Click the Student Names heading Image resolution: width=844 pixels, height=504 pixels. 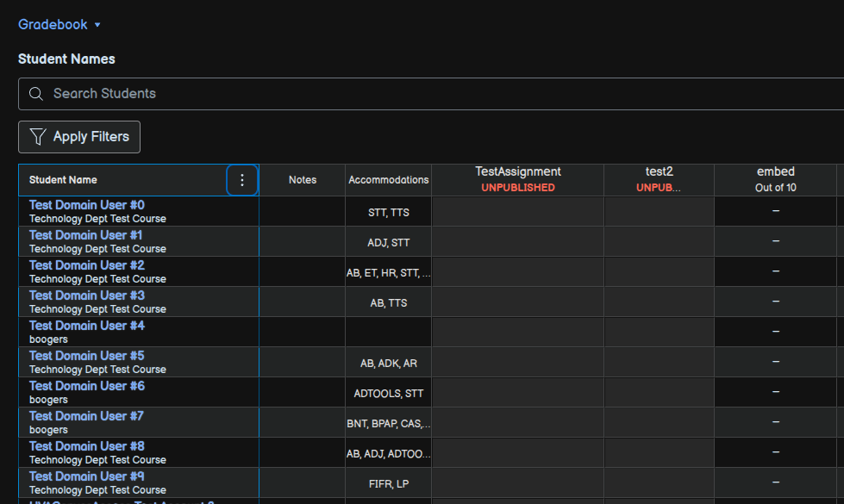tap(66, 59)
